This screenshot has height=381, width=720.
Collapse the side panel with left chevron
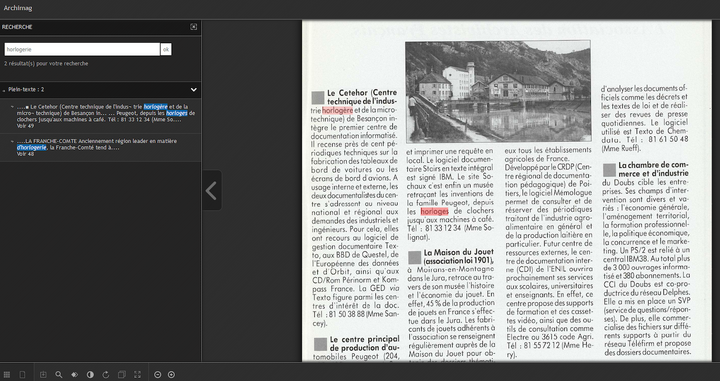coord(211,190)
